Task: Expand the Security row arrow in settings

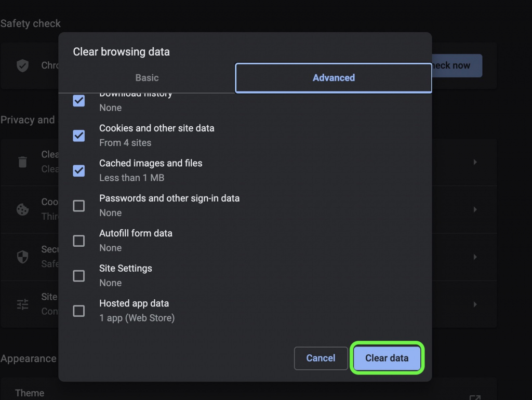Action: tap(475, 257)
